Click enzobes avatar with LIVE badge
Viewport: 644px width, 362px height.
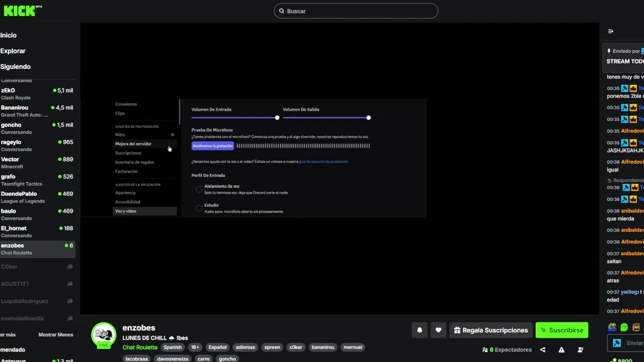coord(104,335)
